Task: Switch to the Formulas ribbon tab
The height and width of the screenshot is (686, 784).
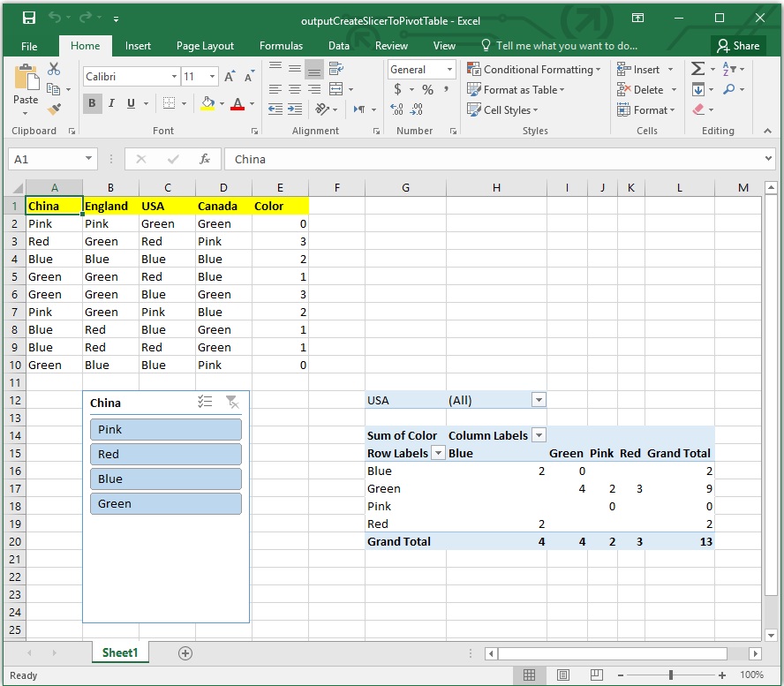Action: tap(281, 45)
